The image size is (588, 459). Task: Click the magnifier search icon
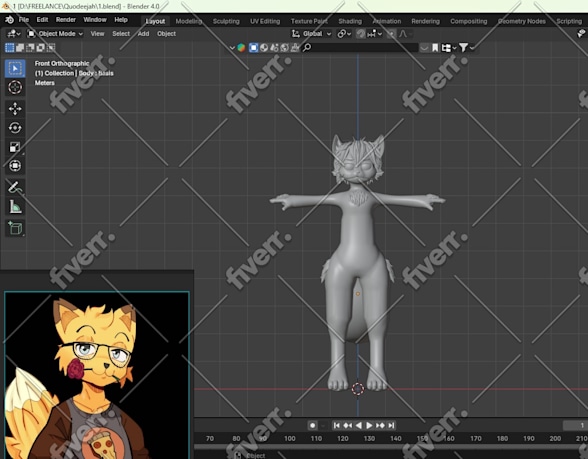[x=307, y=48]
